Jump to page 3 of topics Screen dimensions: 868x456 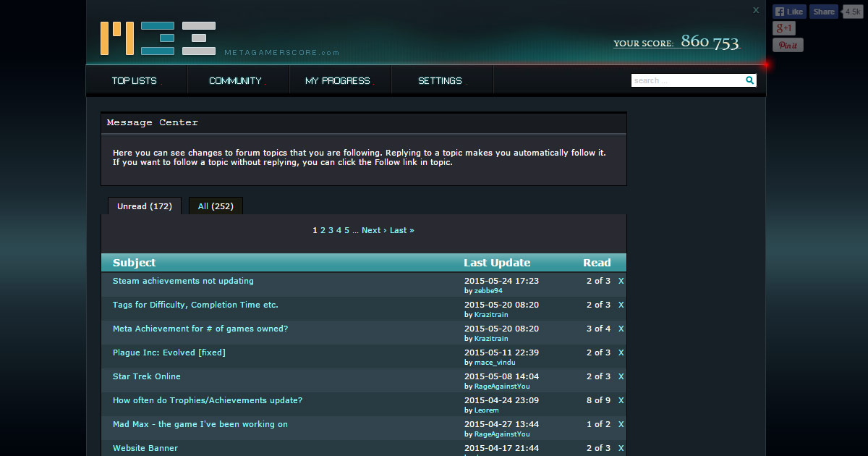pyautogui.click(x=329, y=229)
